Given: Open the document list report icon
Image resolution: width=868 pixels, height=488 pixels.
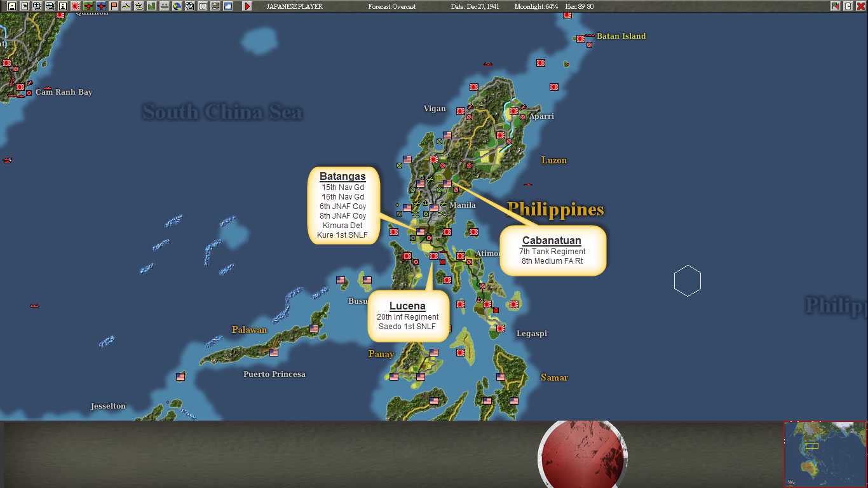Looking at the screenshot, I should tap(24, 6).
